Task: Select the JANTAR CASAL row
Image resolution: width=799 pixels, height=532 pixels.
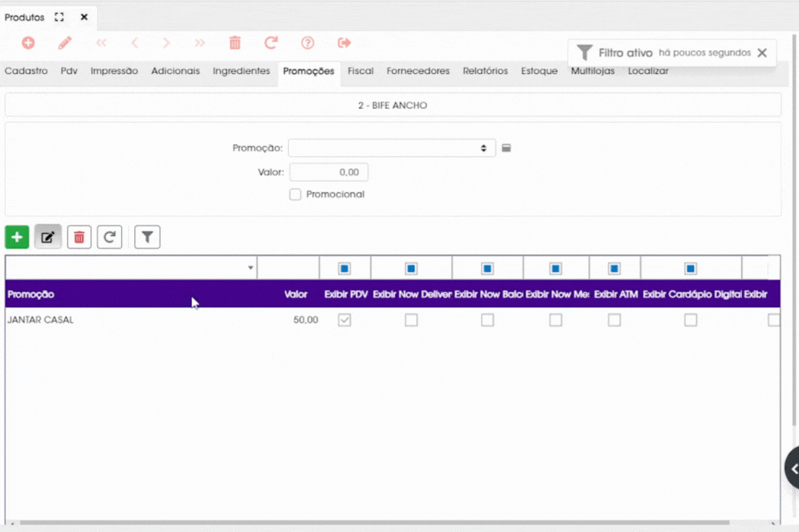Action: coord(392,320)
